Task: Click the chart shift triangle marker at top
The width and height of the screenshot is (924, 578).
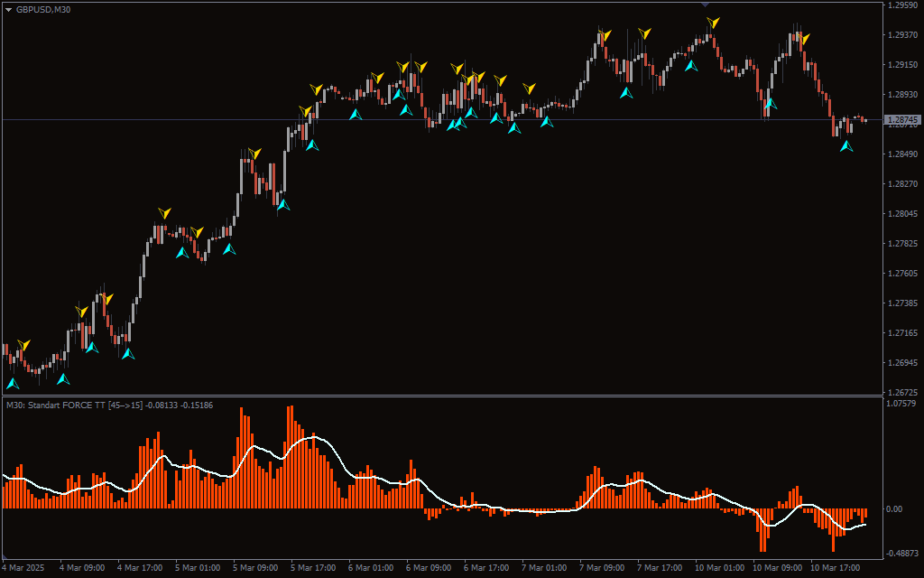Action: (705, 5)
